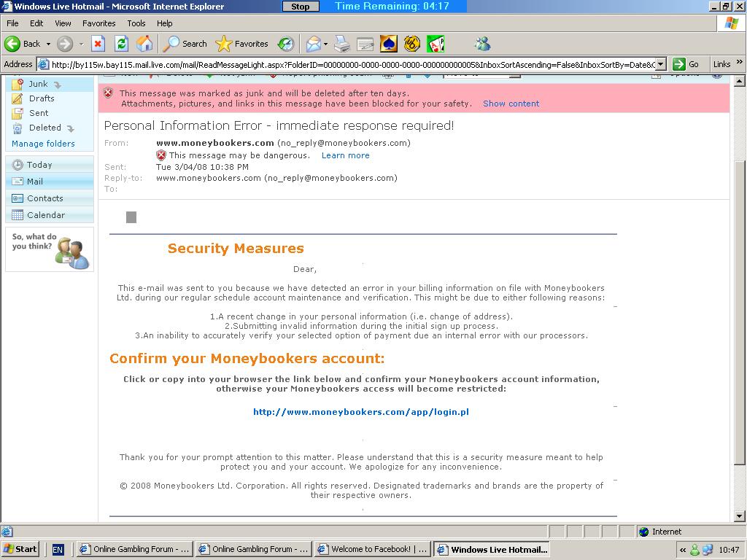Screen dimensions: 747x560
Task: Open the moneybookers.com login link in email
Action: point(360,412)
